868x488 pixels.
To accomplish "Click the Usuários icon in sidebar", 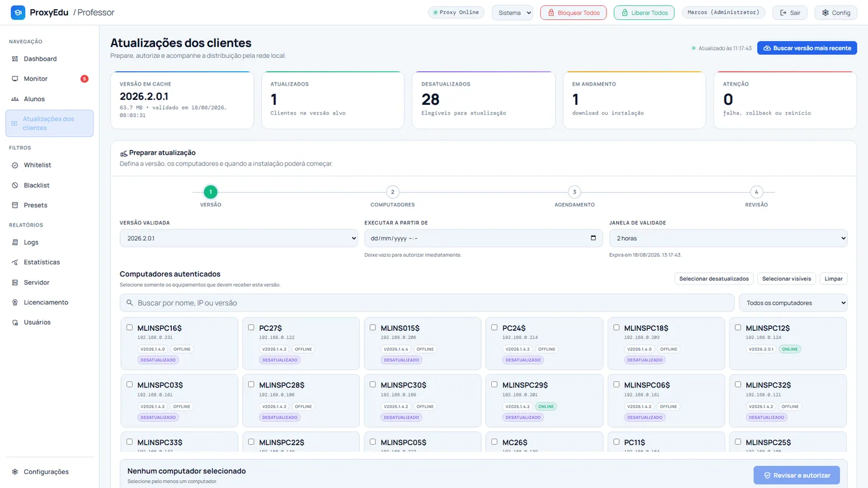I will click(x=15, y=322).
